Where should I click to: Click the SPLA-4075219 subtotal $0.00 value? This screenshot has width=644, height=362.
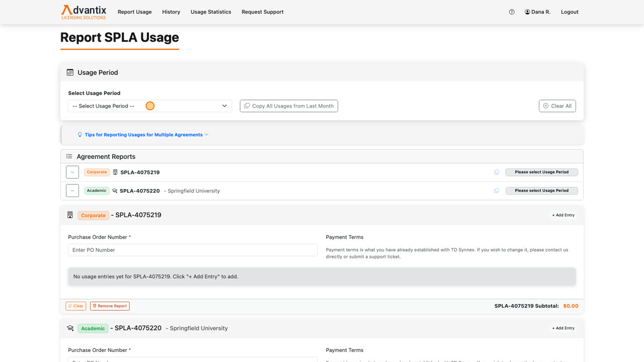coord(571,306)
